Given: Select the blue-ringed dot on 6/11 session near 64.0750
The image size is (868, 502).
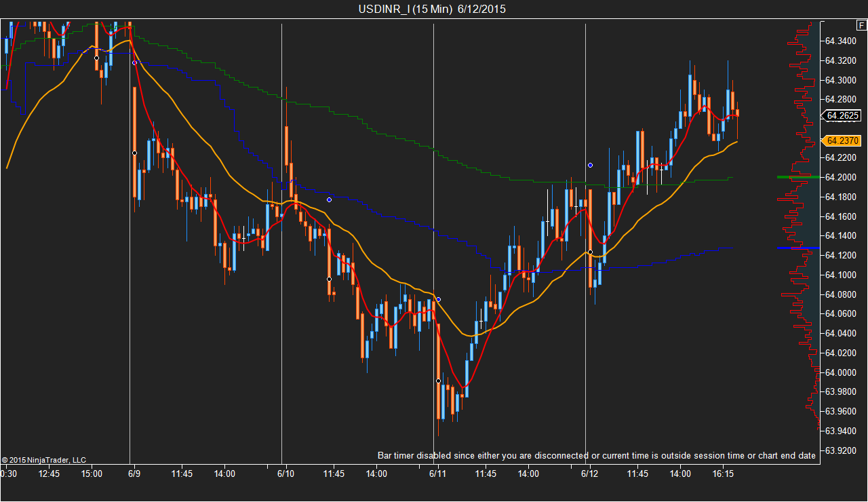Looking at the screenshot, I should click(439, 299).
